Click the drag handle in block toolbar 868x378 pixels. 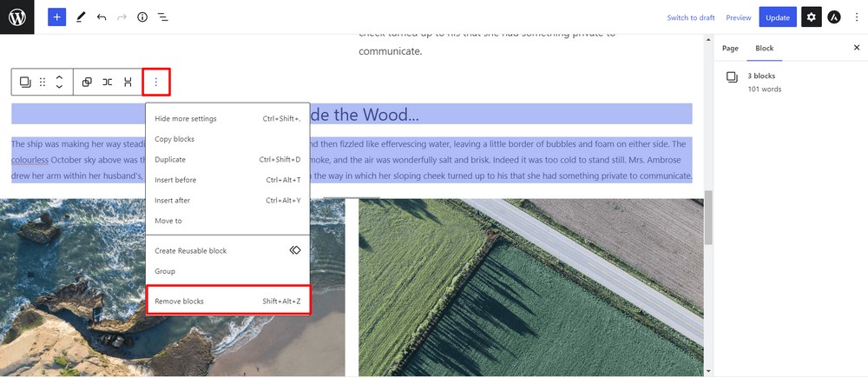tap(43, 83)
